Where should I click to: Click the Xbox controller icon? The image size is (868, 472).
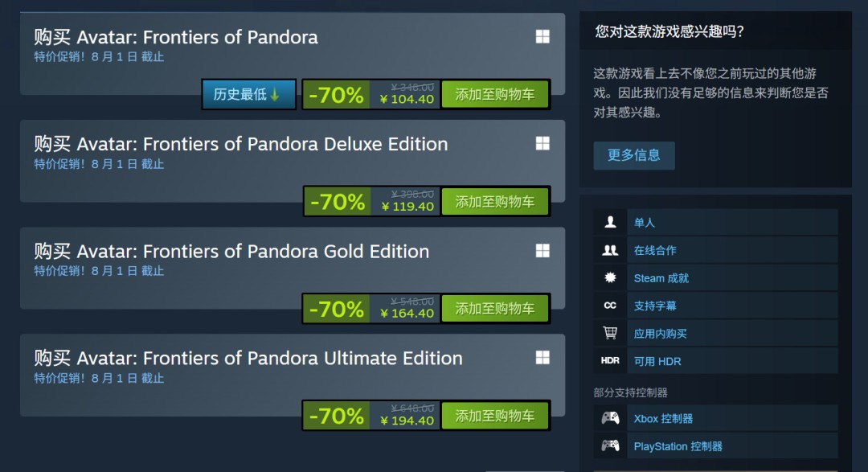pyautogui.click(x=611, y=417)
